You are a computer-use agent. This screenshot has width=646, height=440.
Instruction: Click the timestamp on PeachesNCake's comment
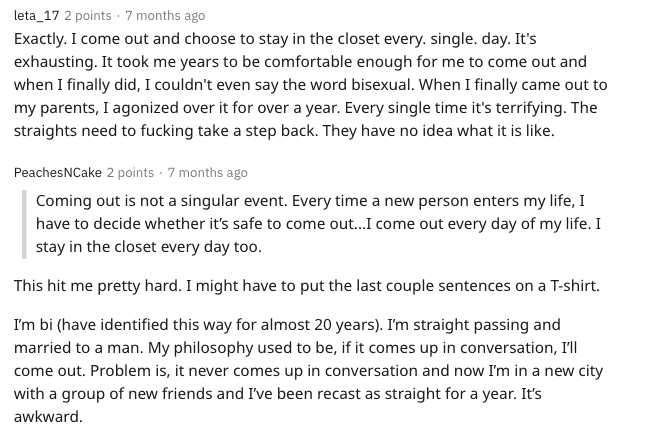point(207,173)
